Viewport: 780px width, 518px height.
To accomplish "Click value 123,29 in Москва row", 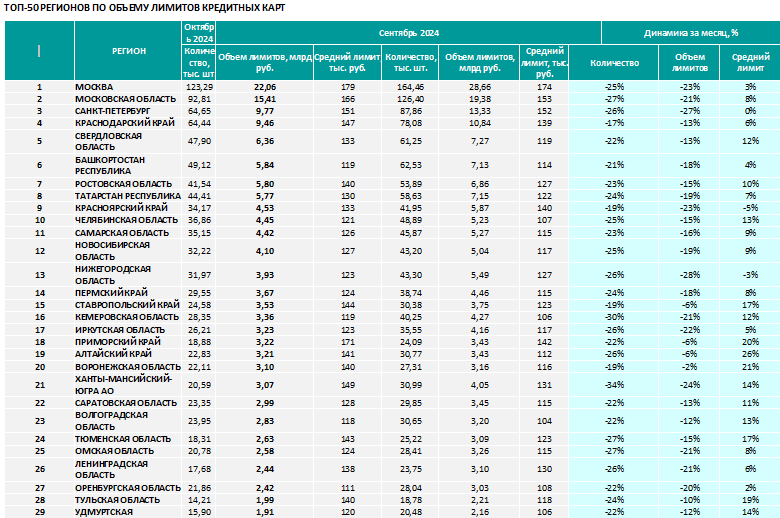I will click(199, 87).
